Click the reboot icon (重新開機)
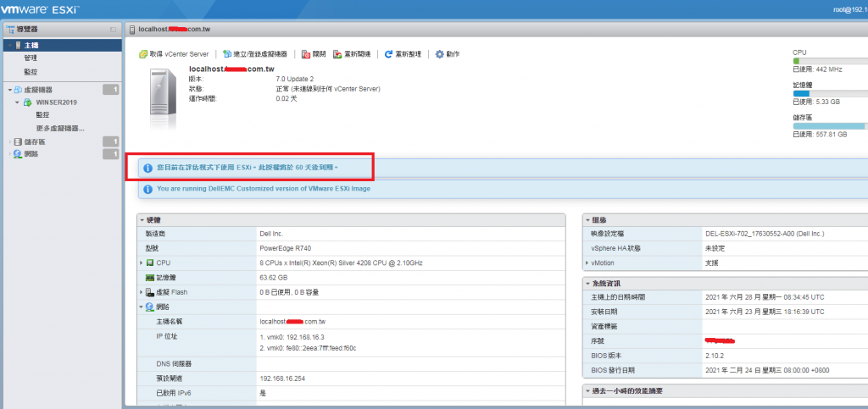Image resolution: width=868 pixels, height=409 pixels. click(337, 54)
